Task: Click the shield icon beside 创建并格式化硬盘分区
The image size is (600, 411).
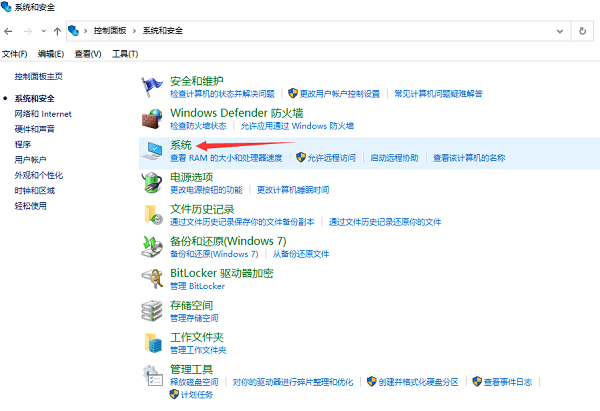Action: coord(371,381)
